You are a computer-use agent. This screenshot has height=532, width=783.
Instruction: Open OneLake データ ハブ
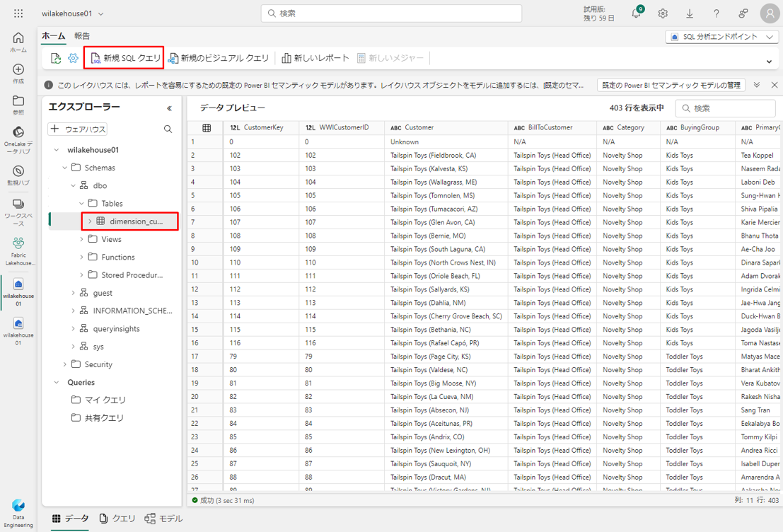[x=18, y=140]
